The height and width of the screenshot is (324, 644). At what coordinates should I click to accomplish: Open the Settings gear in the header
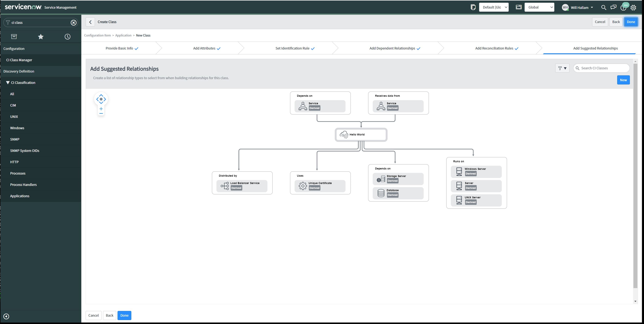click(x=633, y=8)
